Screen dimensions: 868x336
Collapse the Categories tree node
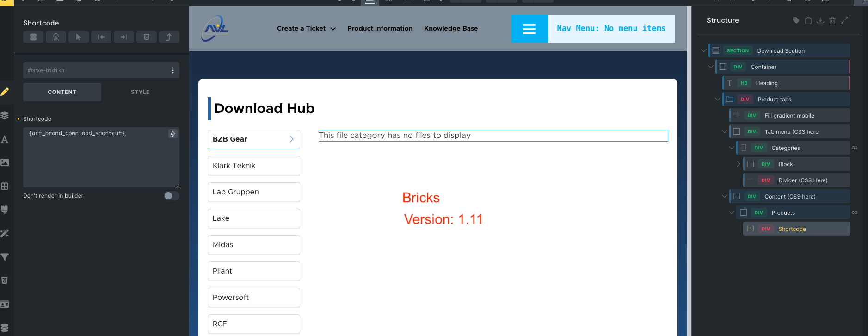tap(732, 148)
